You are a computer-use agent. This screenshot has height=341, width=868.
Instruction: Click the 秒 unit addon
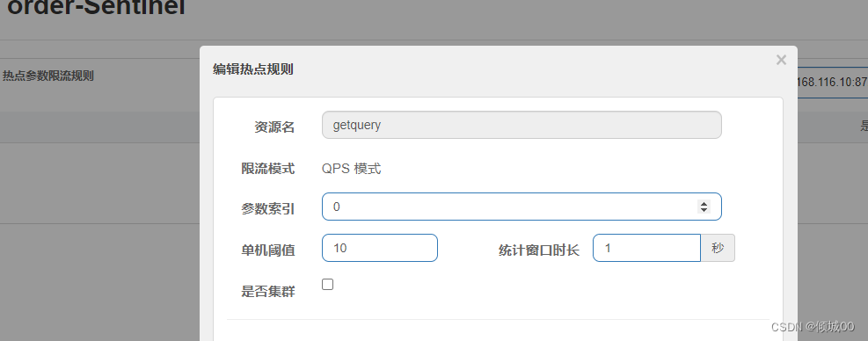[718, 248]
